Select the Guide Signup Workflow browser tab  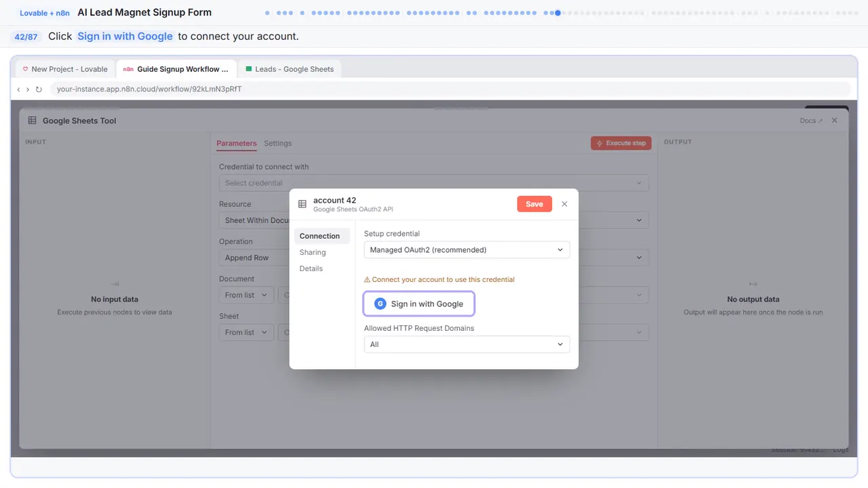[176, 69]
